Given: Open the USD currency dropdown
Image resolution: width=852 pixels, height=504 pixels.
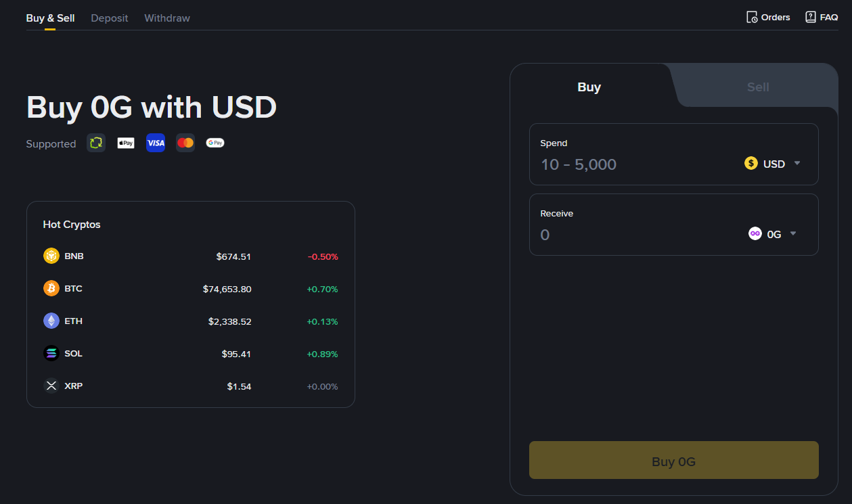Looking at the screenshot, I should click(x=772, y=163).
